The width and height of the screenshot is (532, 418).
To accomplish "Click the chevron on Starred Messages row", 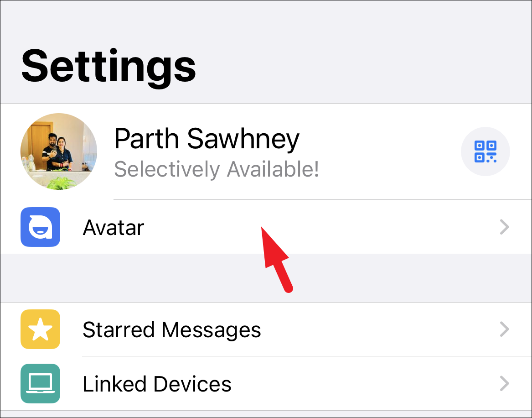I will [x=505, y=329].
